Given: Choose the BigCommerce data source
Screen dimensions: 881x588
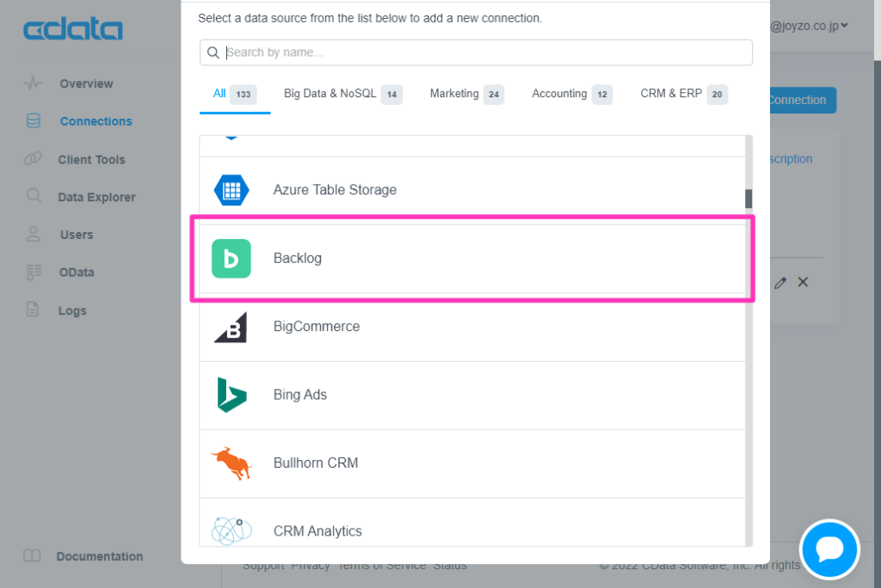Looking at the screenshot, I should 472,328.
